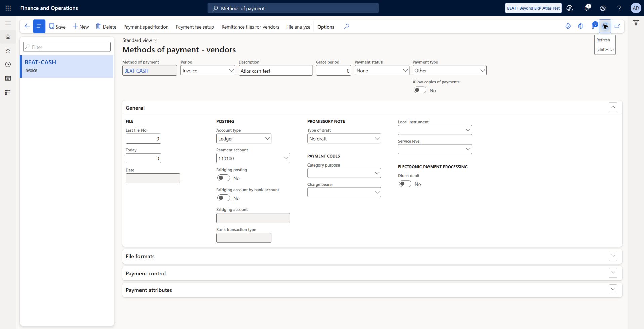Open Payment specification menu
644x329 pixels.
point(146,27)
